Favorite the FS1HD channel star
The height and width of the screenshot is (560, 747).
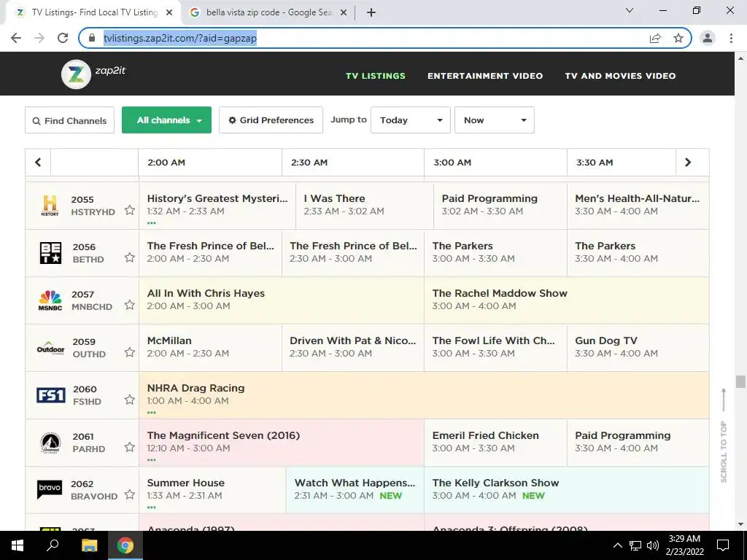[x=130, y=400]
